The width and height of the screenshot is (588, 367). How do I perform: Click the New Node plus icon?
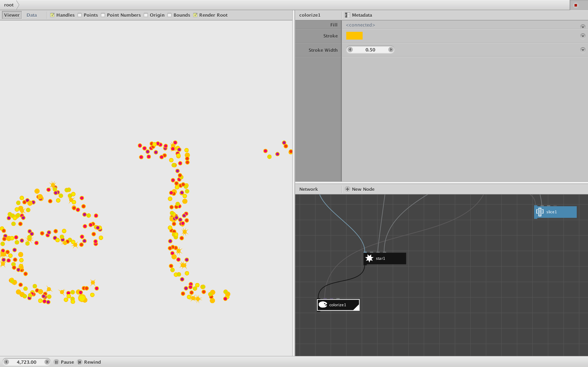347,189
